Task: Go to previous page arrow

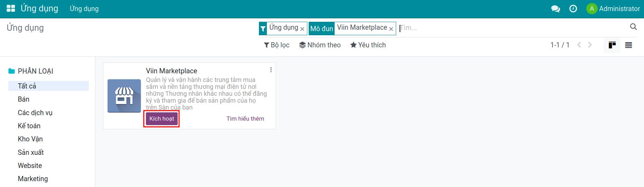Action: tap(579, 45)
